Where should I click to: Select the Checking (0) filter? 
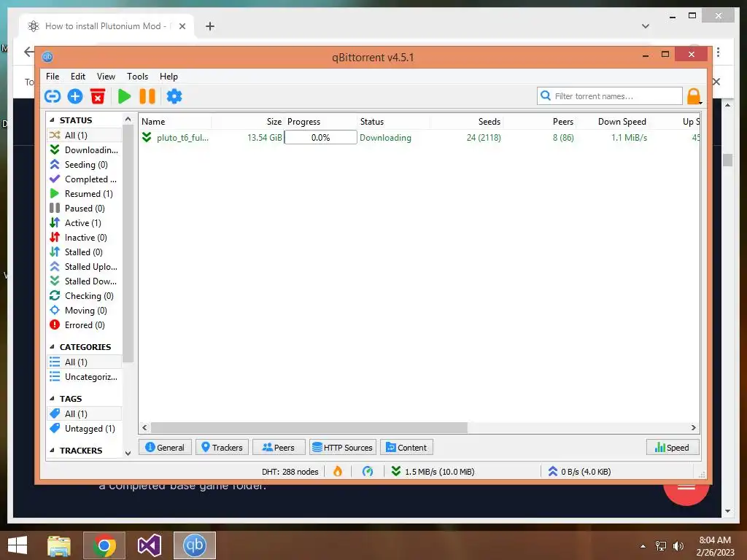(85, 296)
